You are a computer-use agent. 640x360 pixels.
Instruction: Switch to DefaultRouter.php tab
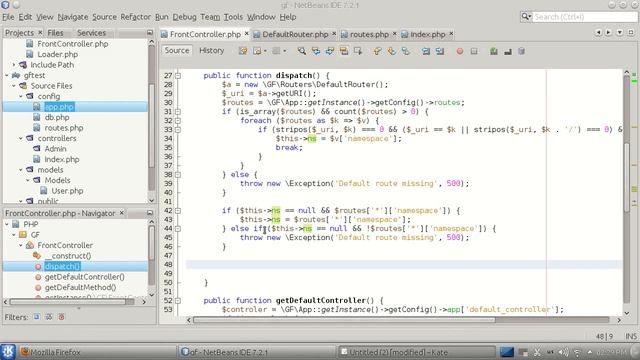point(295,34)
